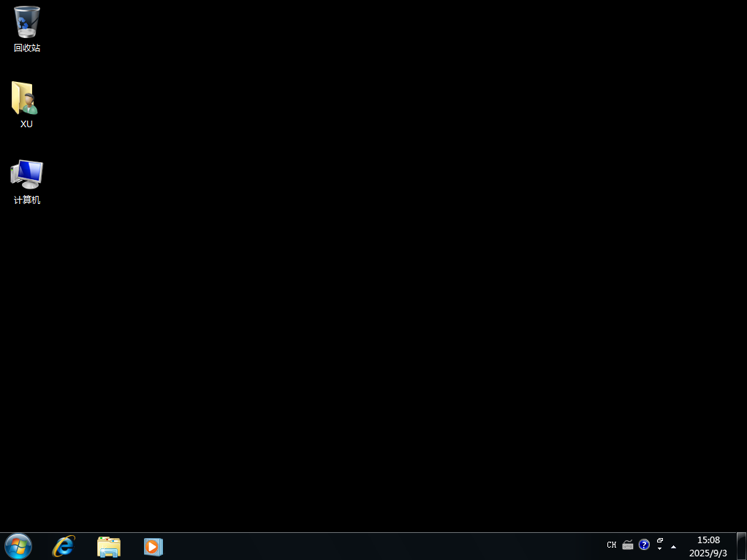The height and width of the screenshot is (560, 747).
Task: Launch Internet Explorer from taskbar
Action: tap(63, 546)
